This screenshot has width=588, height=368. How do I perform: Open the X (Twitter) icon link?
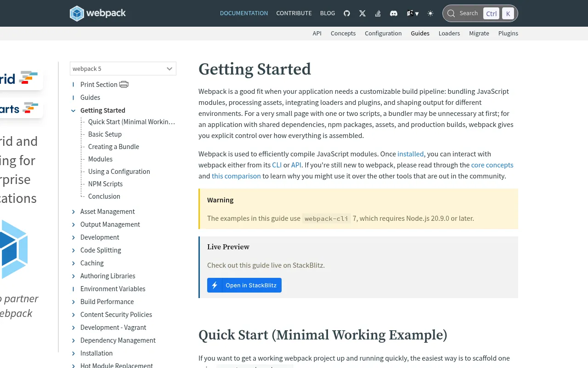tap(362, 13)
